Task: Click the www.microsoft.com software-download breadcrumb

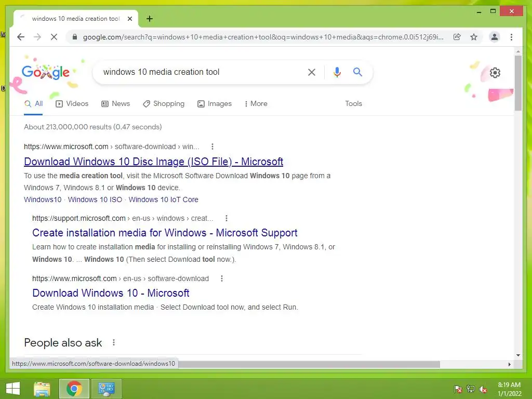Action: tap(111, 147)
